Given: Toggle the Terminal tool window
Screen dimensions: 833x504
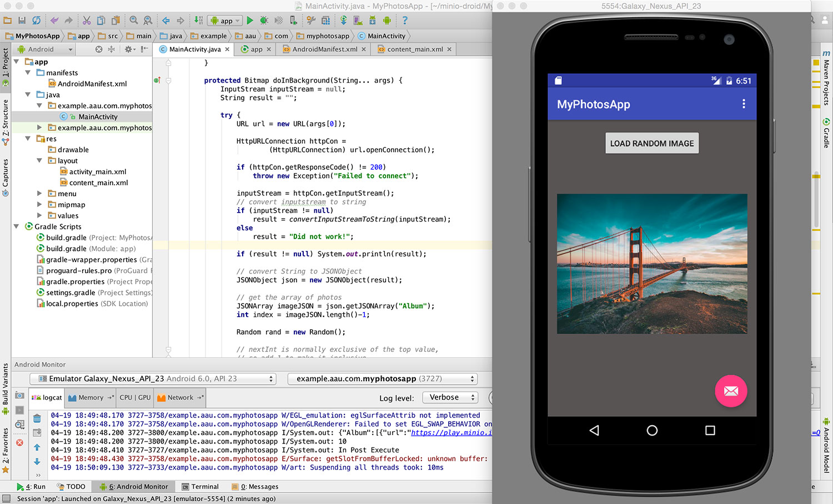Looking at the screenshot, I should (x=200, y=487).
